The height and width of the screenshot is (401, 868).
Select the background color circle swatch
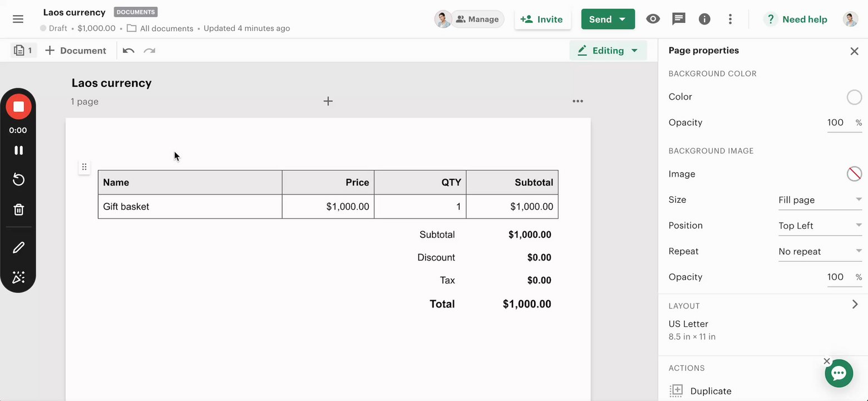click(x=854, y=97)
